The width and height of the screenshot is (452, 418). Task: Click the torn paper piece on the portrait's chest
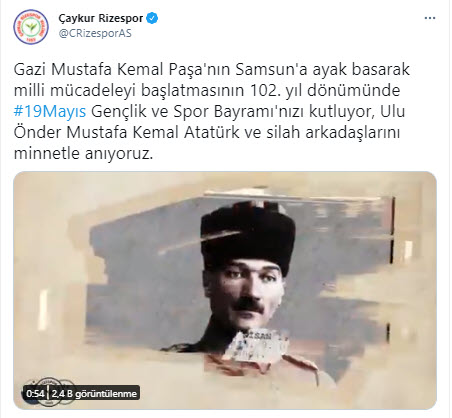point(256,347)
